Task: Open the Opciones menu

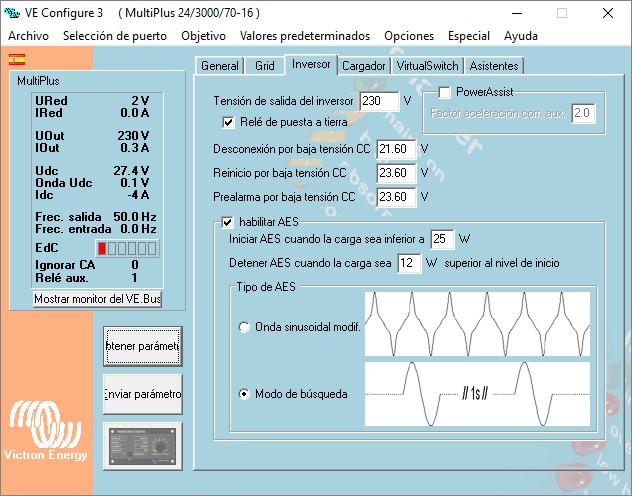Action: point(409,36)
